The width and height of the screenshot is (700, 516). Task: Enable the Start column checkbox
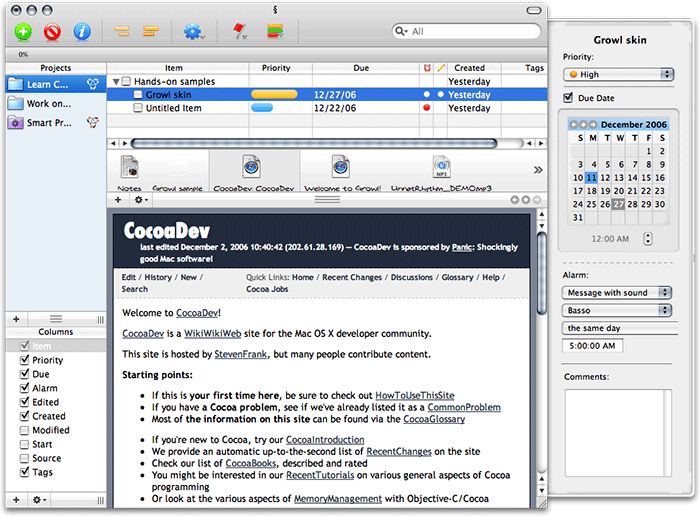(x=25, y=444)
